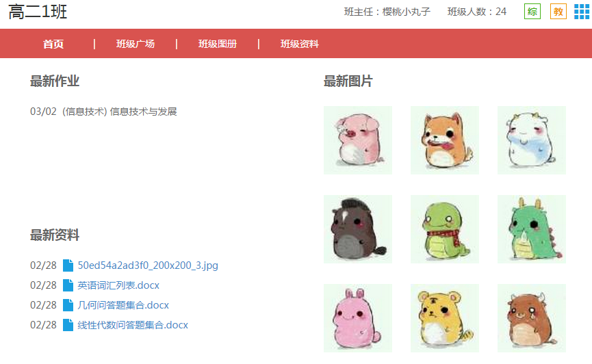Click the orange 教 icon

[x=558, y=12]
